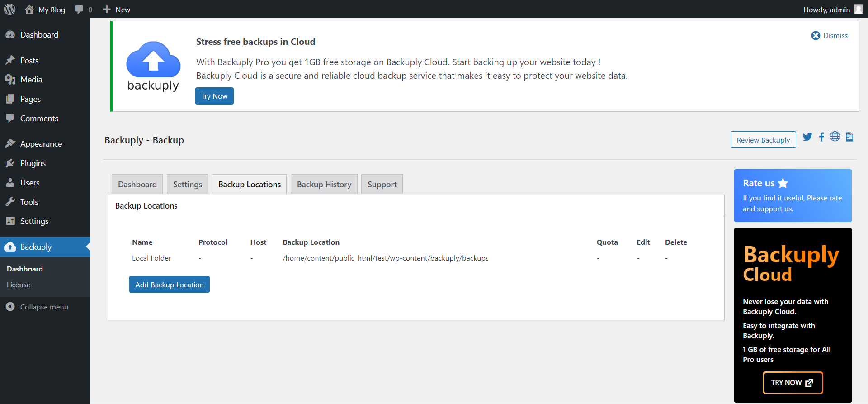Click the Quota column header

607,242
